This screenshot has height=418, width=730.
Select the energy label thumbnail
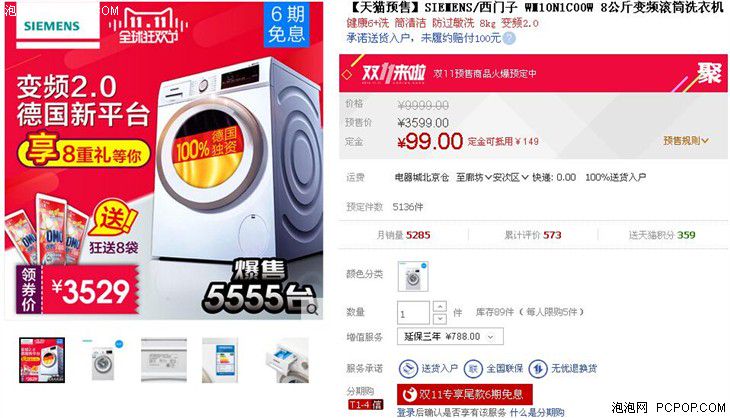coord(220,360)
